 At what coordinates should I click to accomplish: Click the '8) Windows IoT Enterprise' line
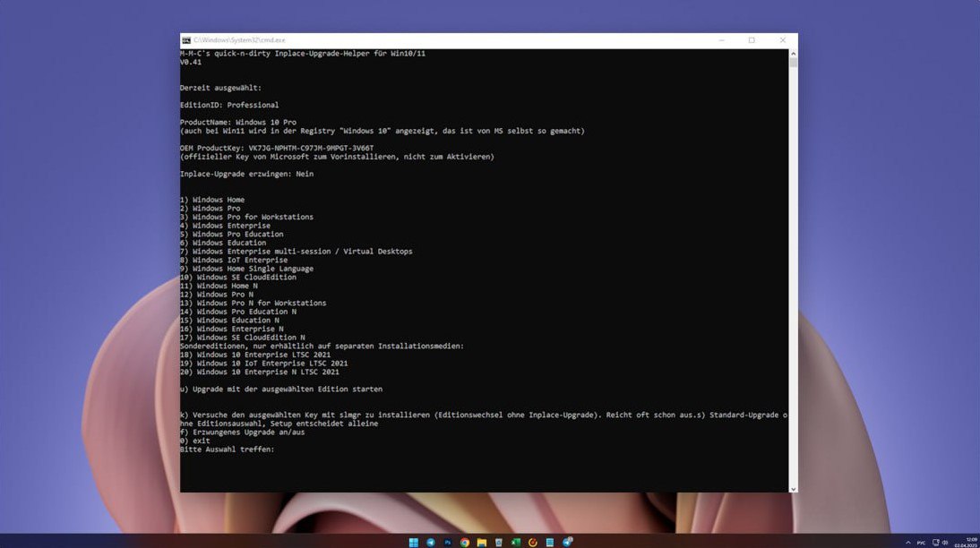pyautogui.click(x=234, y=260)
